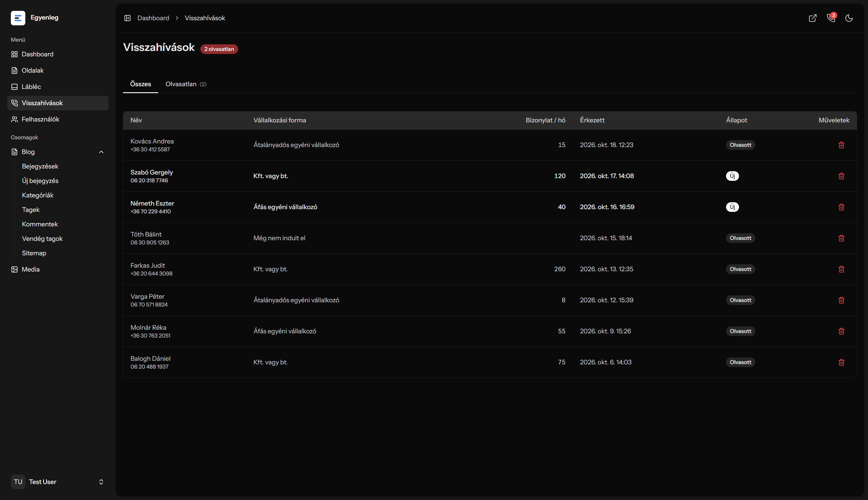
Task: Click the 2 olvasatlan badge
Action: tap(219, 49)
